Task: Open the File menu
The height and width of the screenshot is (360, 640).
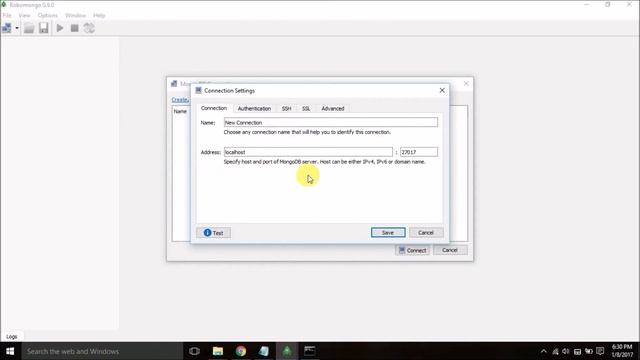Action: point(7,16)
